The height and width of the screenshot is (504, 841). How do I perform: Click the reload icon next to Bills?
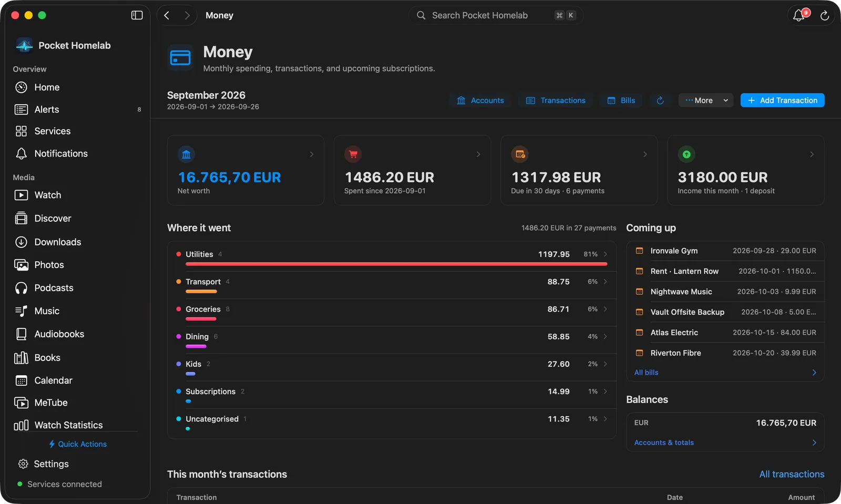pos(660,100)
